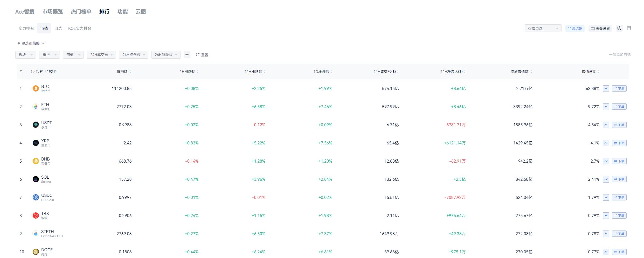Viewport: 644px width, 258px height.
Task: Open the hexagon settings icon
Action: pyautogui.click(x=619, y=28)
